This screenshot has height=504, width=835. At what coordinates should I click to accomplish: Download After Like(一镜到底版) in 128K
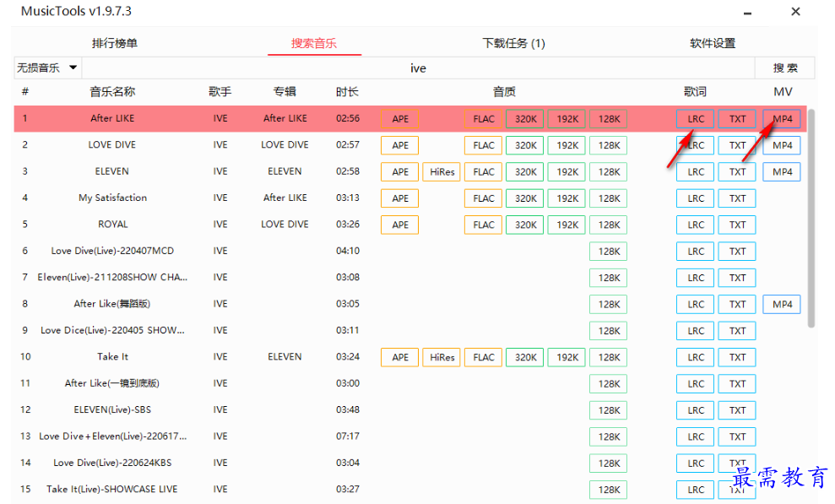609,384
